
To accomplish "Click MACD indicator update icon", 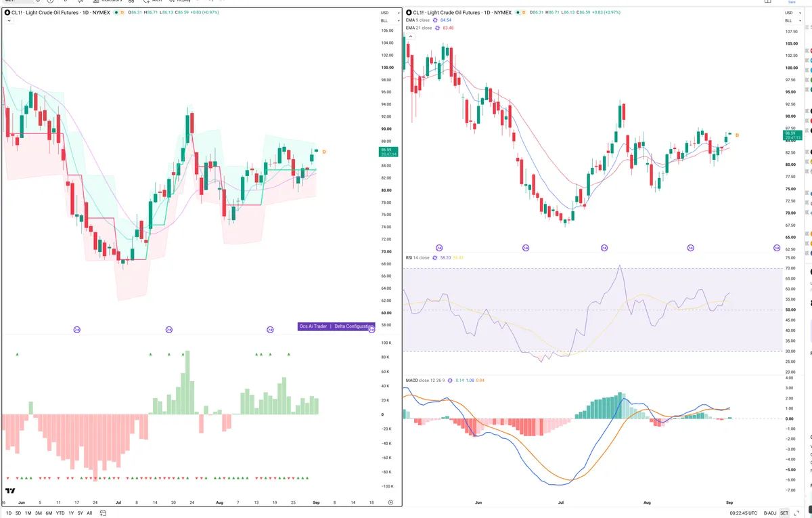I will pos(451,380).
